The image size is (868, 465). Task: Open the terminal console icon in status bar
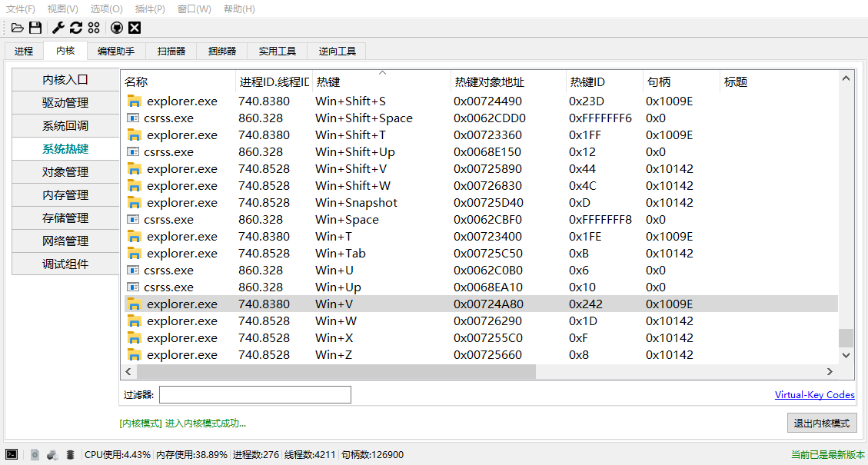12,454
